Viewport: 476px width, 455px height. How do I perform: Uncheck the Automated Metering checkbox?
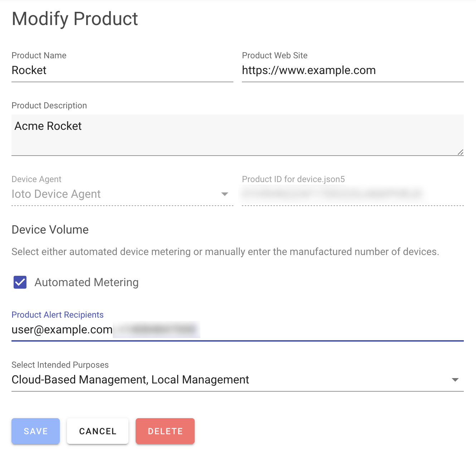pyautogui.click(x=20, y=282)
